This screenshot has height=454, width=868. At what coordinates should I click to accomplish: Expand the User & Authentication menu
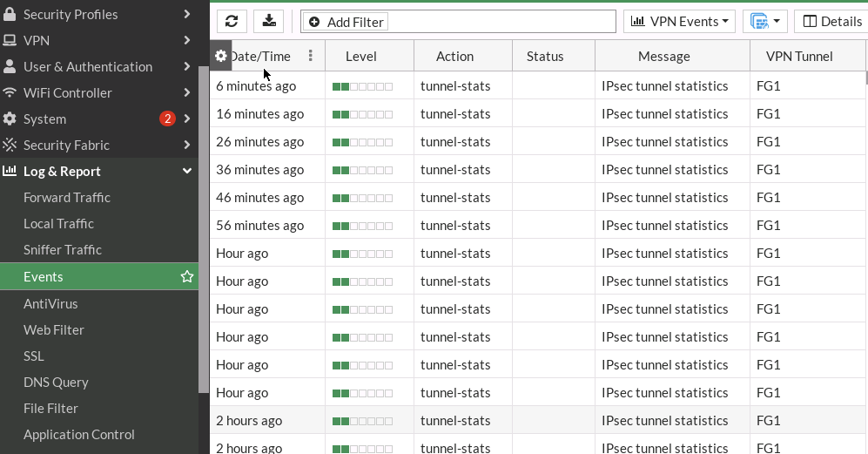point(187,67)
